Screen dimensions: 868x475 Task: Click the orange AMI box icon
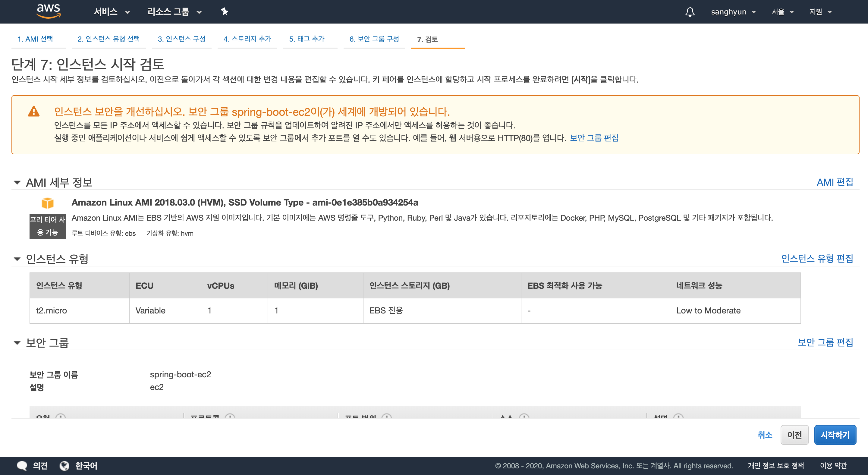point(48,203)
